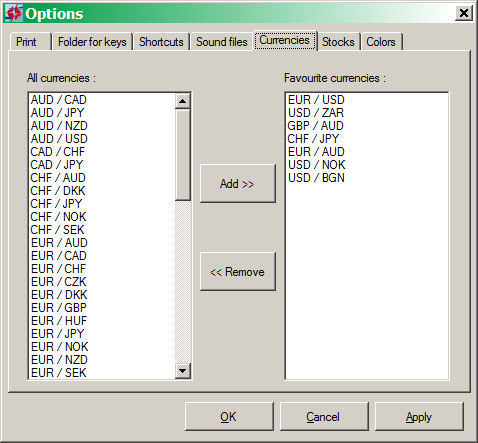Select the Currencies tab
This screenshot has width=478, height=443.
[x=285, y=40]
